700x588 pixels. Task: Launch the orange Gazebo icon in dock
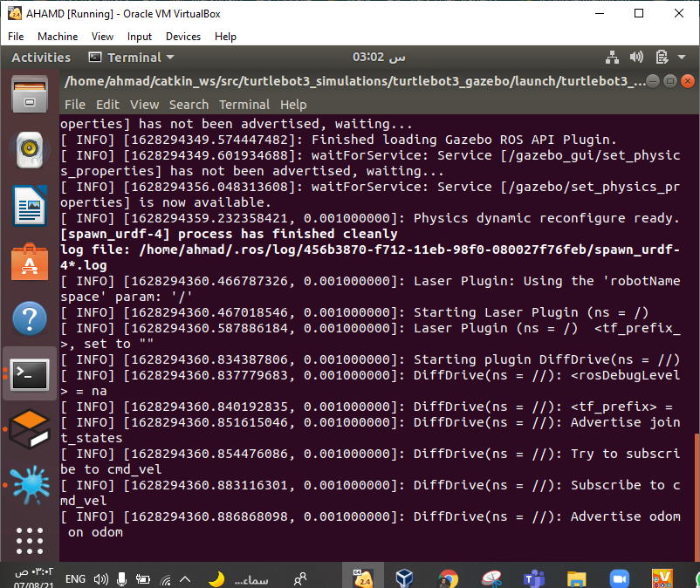coord(30,427)
